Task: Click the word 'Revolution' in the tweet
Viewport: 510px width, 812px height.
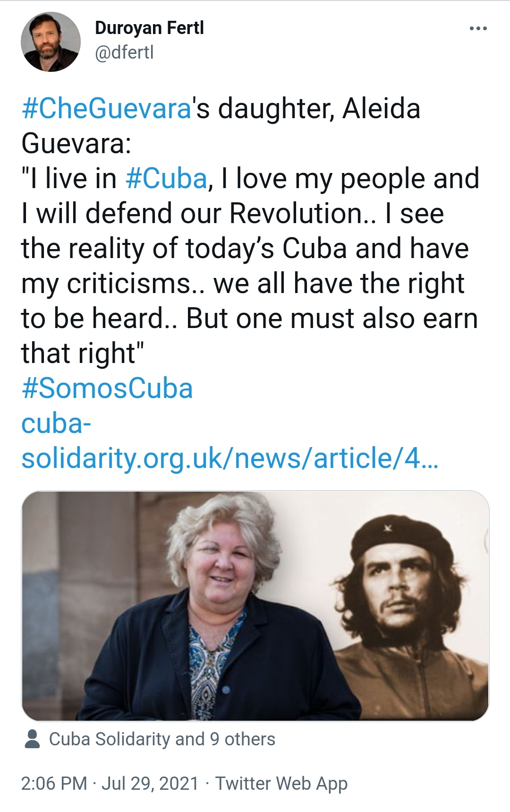Action: (296, 213)
